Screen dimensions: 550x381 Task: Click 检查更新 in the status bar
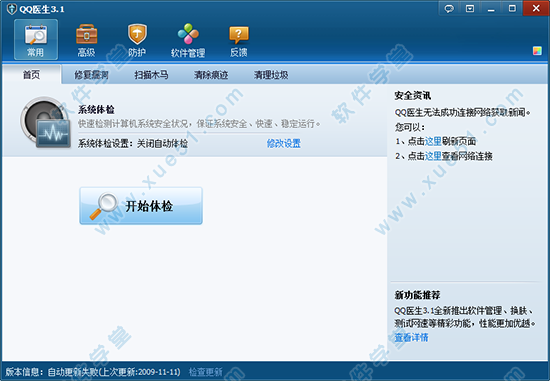click(x=206, y=372)
